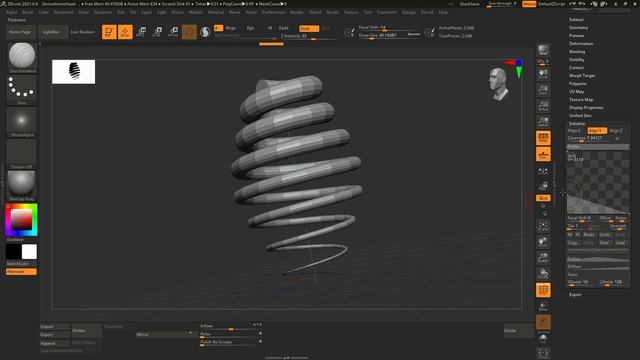Click the white silhouette preview thumbnail
Viewport: 640px width, 360px height.
(73, 72)
